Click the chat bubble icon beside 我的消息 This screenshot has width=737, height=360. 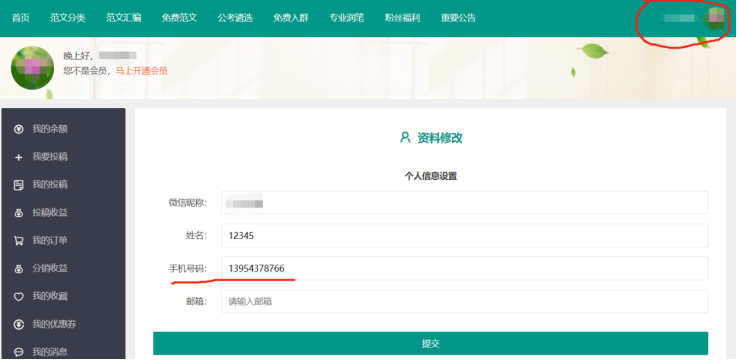click(19, 352)
